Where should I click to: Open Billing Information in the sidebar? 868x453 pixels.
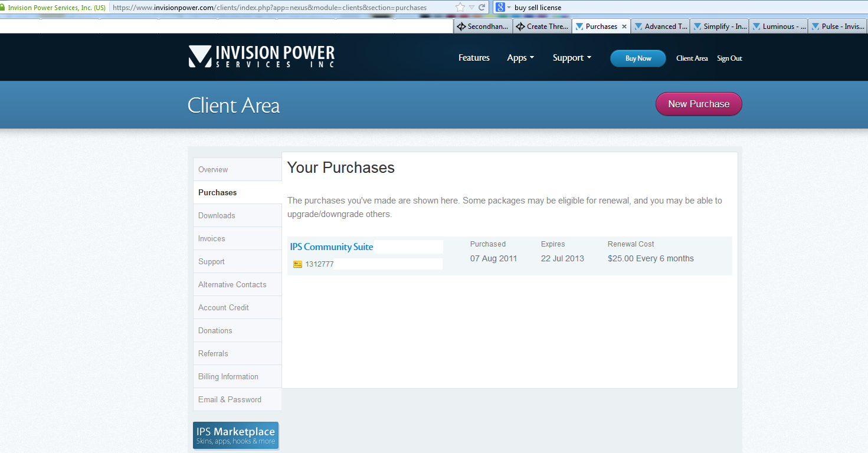pyautogui.click(x=237, y=376)
